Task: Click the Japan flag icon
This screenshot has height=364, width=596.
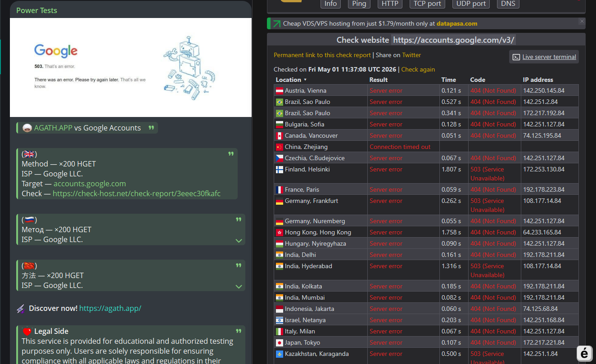Action: 280,342
